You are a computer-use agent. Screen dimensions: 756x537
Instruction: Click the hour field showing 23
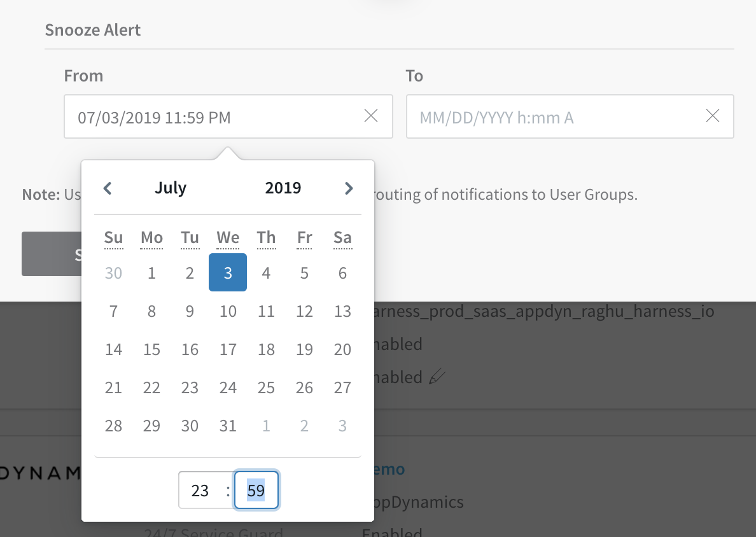200,491
